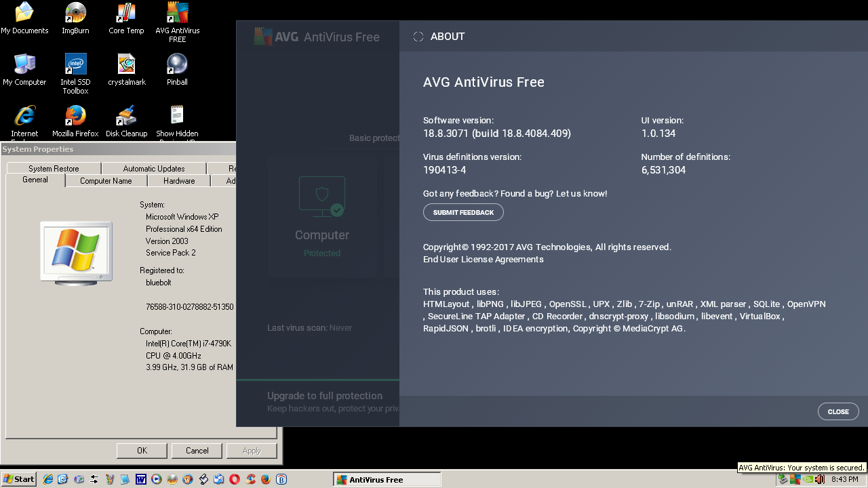Click the AntiVirus Free taskbar button

387,480
